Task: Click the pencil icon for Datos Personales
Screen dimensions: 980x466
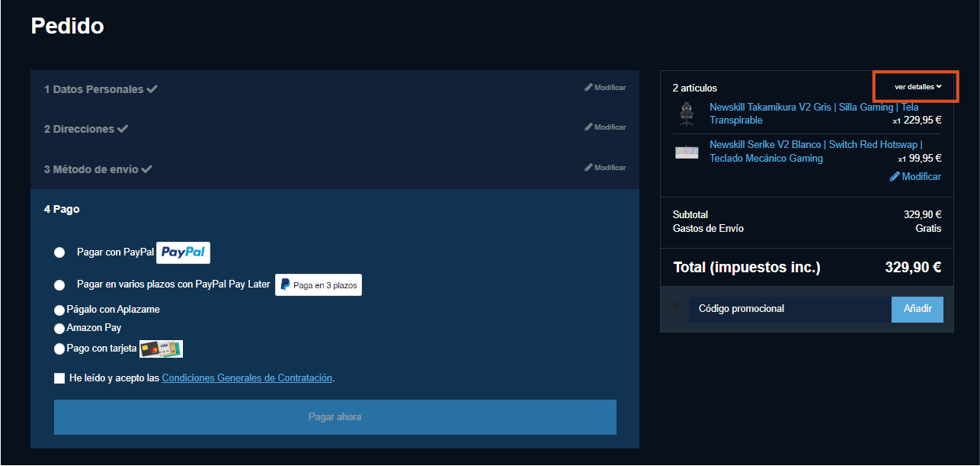Action: pos(588,88)
